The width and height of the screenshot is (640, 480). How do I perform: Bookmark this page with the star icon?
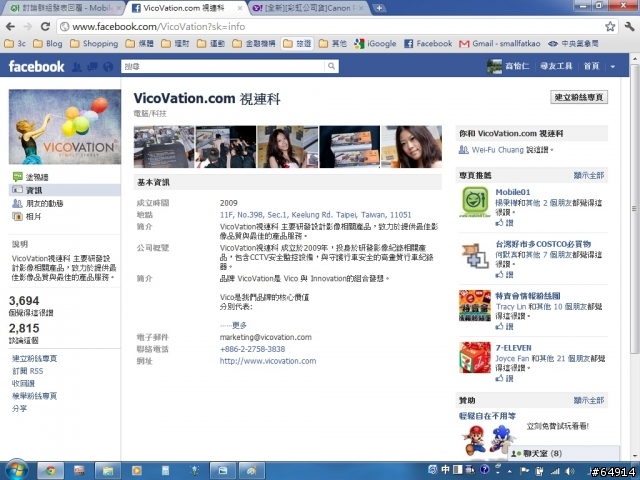610,27
